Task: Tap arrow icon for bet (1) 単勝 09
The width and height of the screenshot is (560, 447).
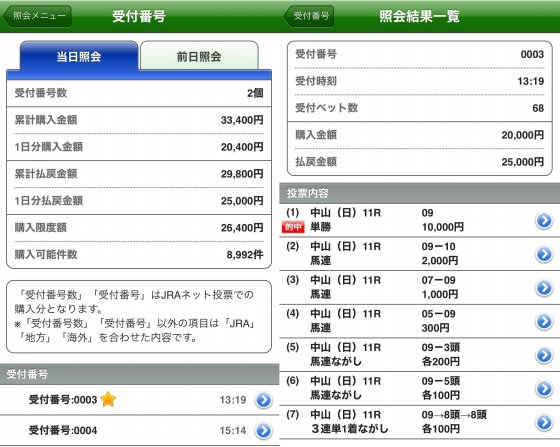Action: (x=544, y=221)
